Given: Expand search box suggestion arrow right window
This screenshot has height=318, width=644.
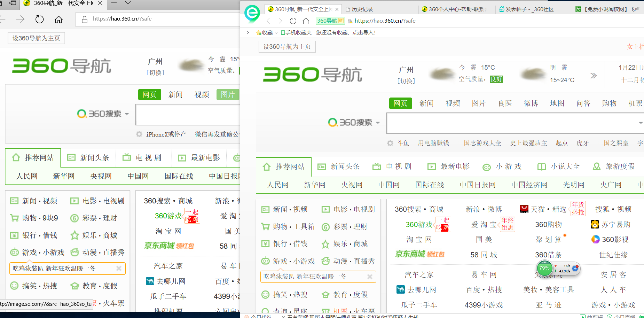Looking at the screenshot, I should click(641, 123).
